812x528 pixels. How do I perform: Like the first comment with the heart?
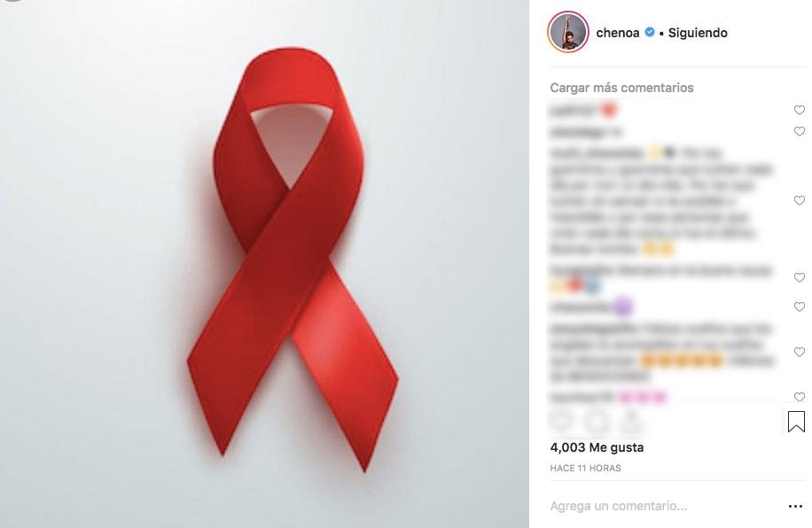pos(799,110)
